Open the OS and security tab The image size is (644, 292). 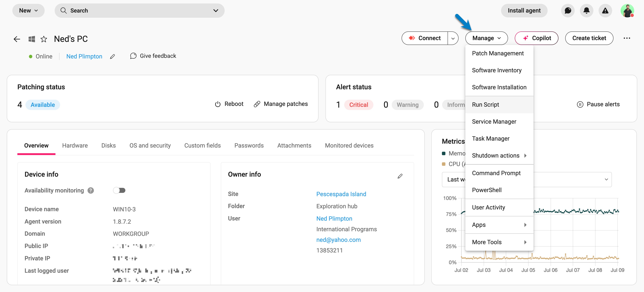click(x=150, y=145)
